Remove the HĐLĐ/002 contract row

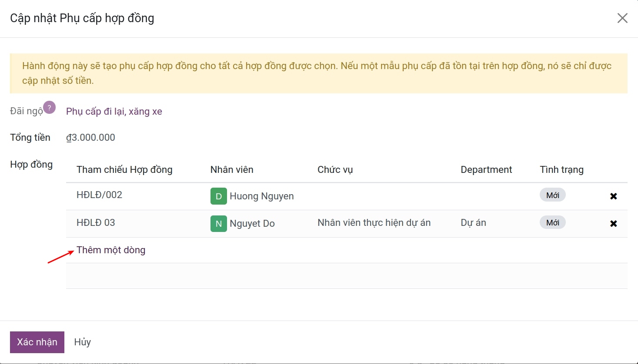[613, 196]
